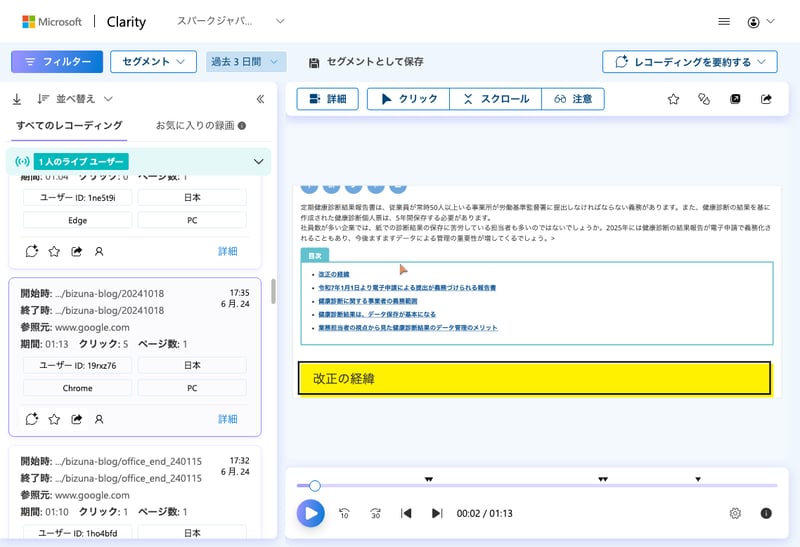Click ユーザー ID: 1ne5t9i chip
Viewport: 800px width, 547px height.
[x=78, y=197]
